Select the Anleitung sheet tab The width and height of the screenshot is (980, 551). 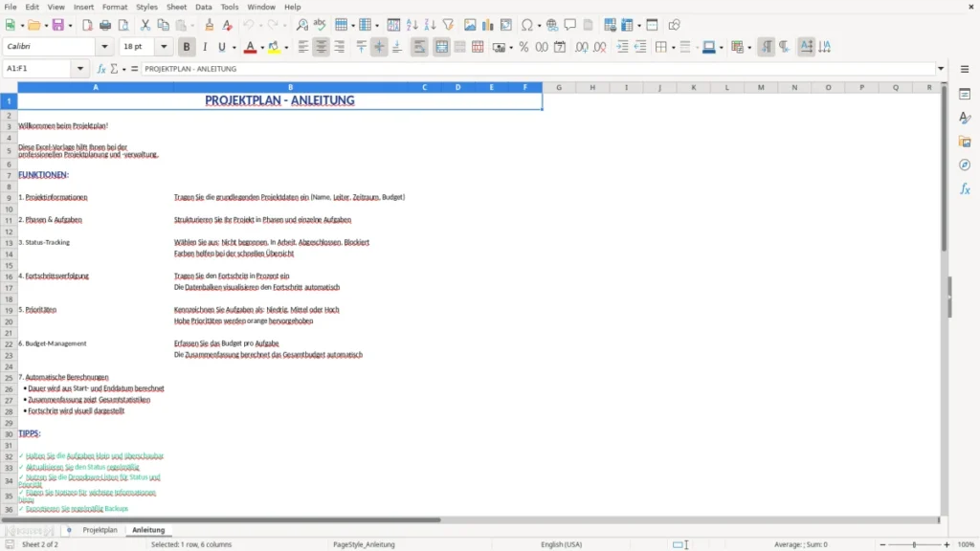coord(148,530)
